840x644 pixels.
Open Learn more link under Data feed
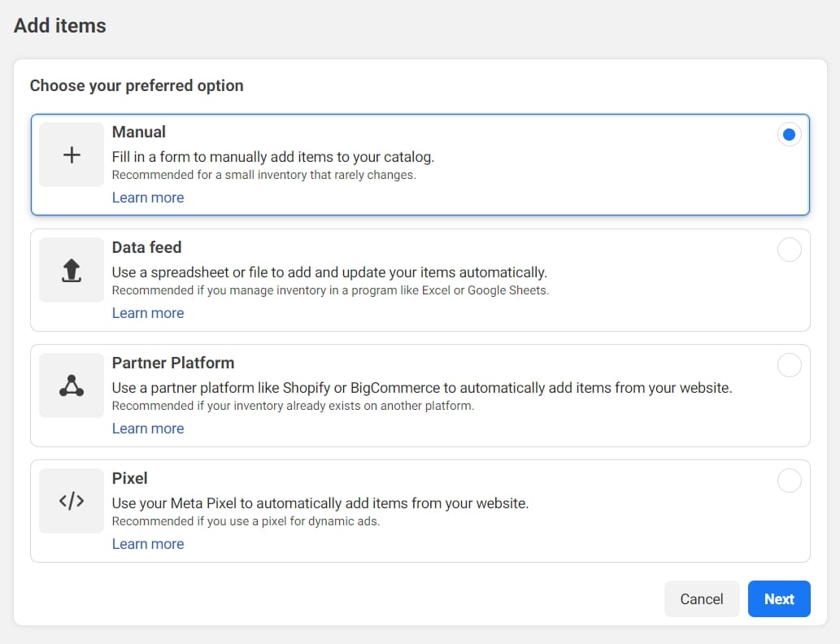148,313
